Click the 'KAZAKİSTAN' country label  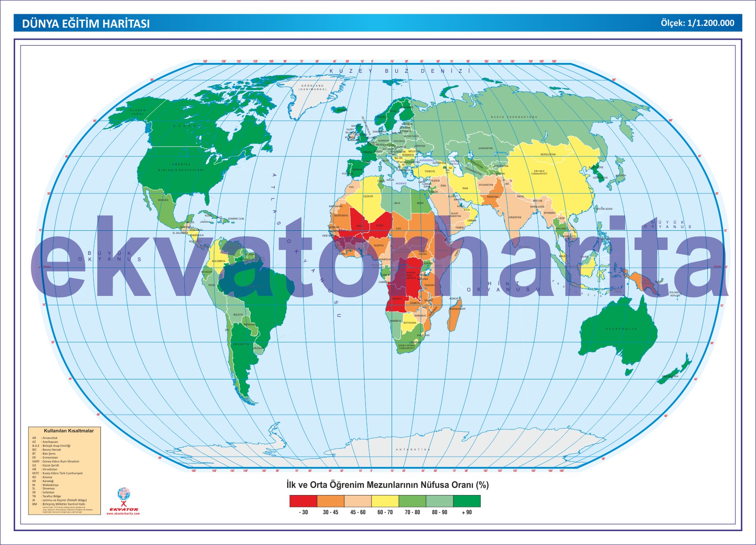coord(486,148)
